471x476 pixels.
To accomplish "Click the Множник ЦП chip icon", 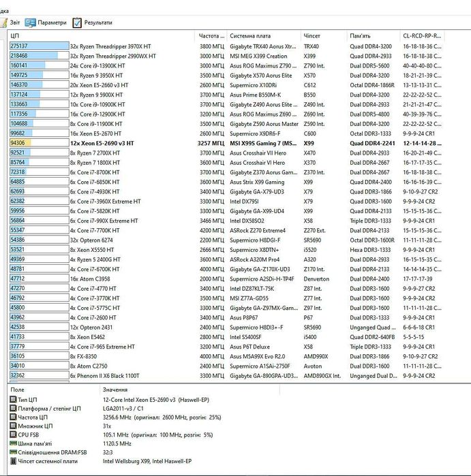I will click(x=13, y=426).
